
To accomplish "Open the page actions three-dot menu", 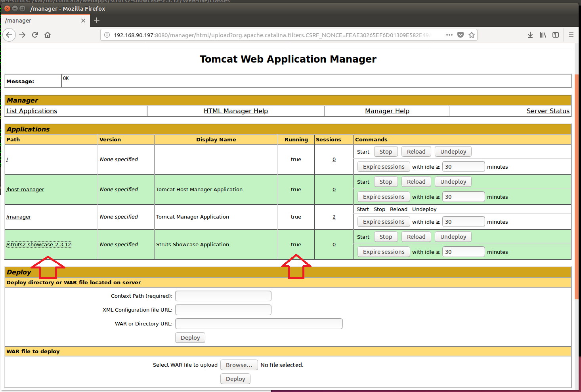I will coord(449,35).
